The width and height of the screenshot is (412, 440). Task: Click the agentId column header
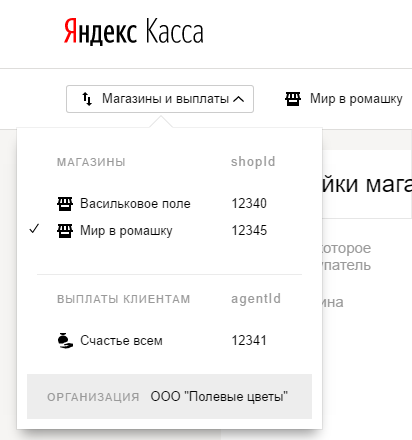(x=256, y=299)
